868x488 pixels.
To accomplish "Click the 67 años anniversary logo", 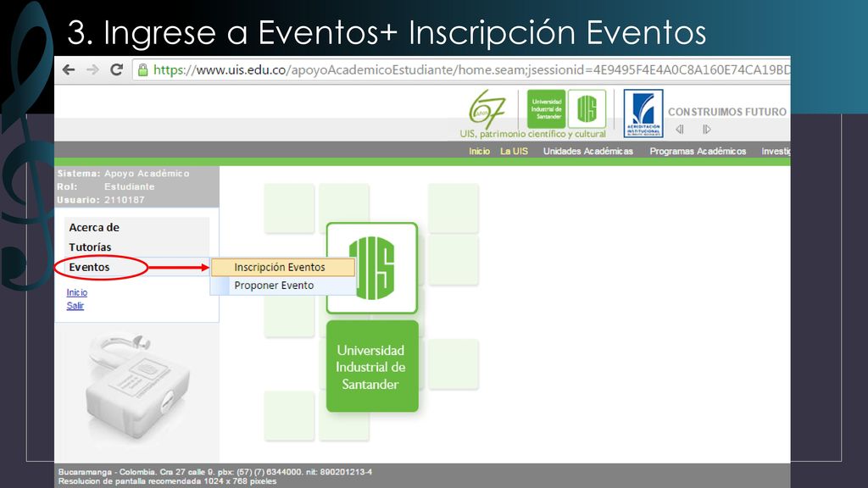I will click(487, 109).
